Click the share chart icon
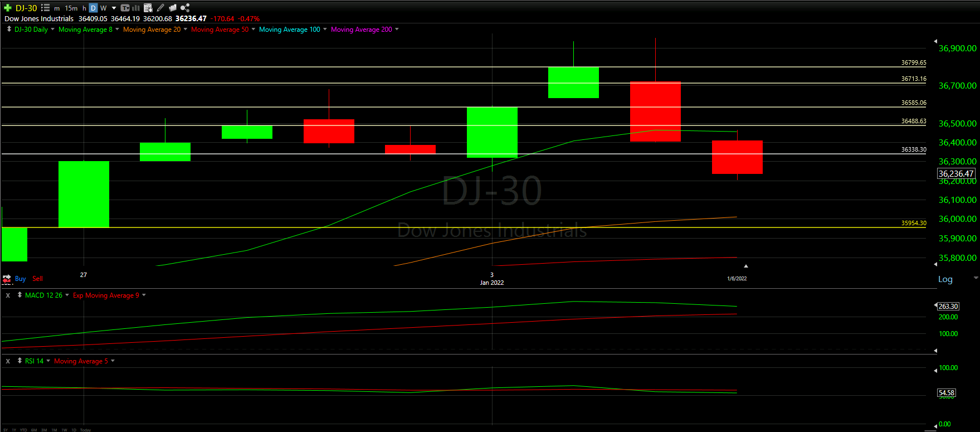The image size is (980, 432). [185, 8]
